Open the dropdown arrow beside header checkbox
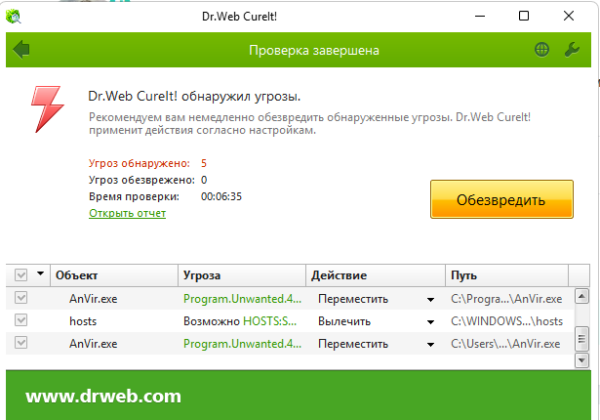The height and width of the screenshot is (420, 600). 40,273
